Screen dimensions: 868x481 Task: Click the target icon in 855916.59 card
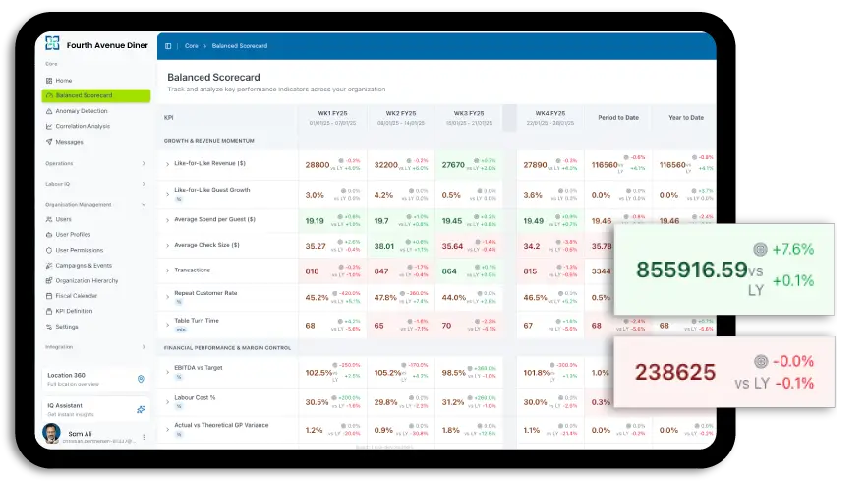click(x=760, y=250)
